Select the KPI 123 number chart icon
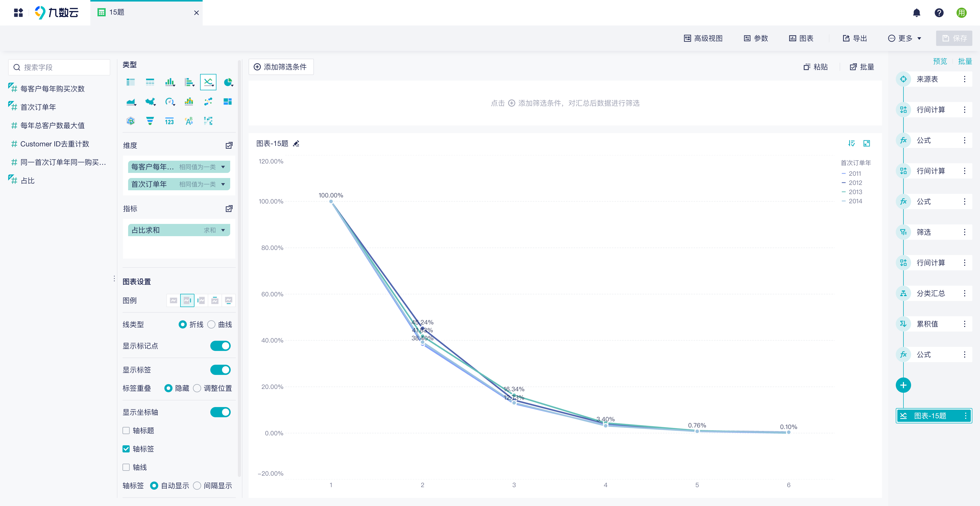Screen dimensions: 980x506 point(169,121)
